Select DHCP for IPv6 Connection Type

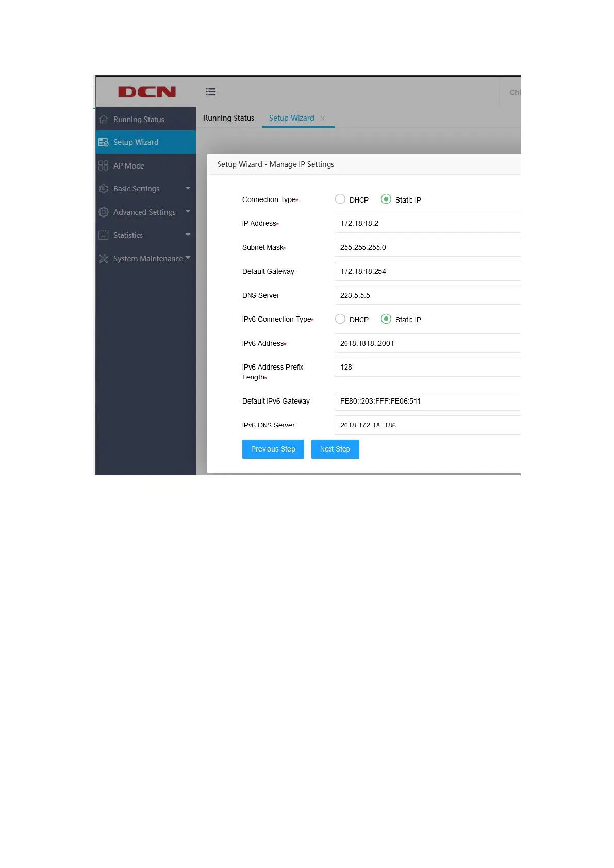click(x=340, y=319)
